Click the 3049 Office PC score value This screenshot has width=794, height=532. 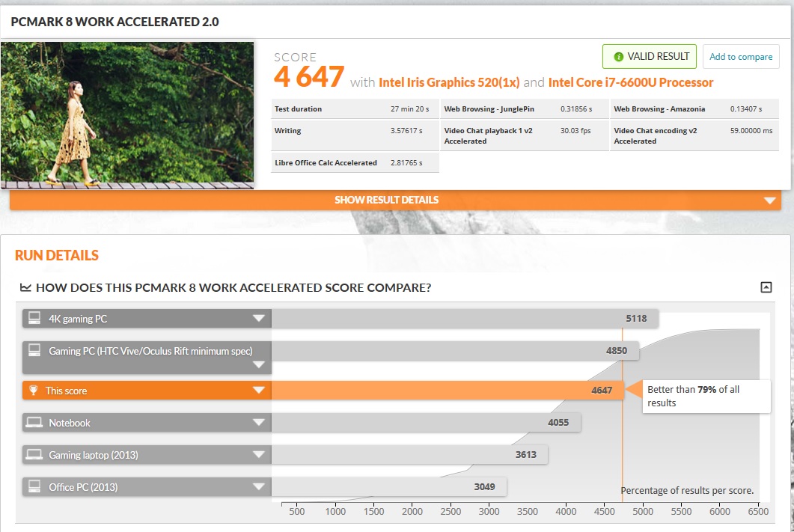(484, 486)
